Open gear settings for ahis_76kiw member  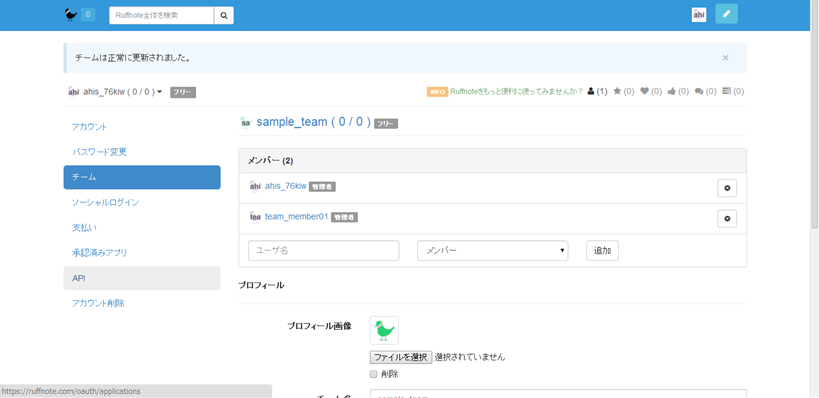(x=727, y=189)
